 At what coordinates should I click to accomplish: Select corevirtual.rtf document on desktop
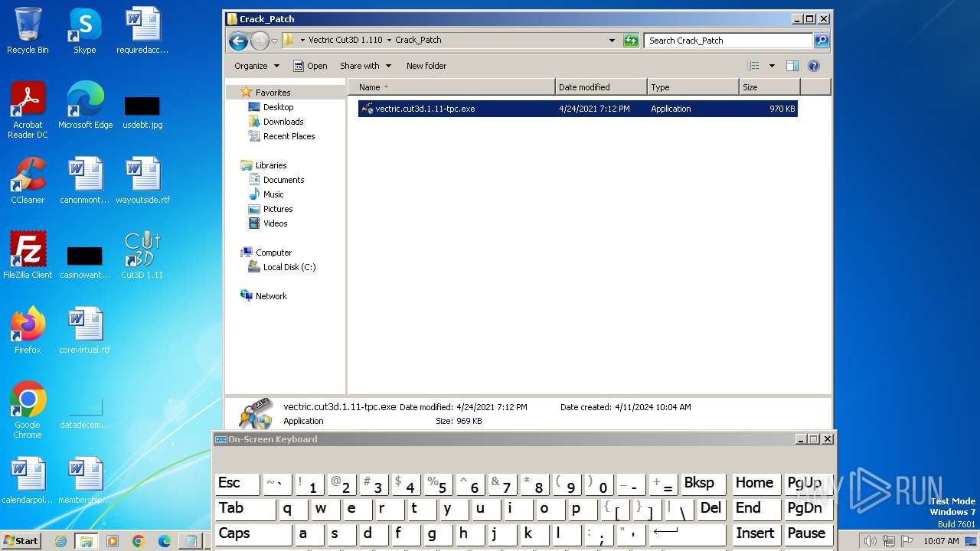click(x=85, y=331)
